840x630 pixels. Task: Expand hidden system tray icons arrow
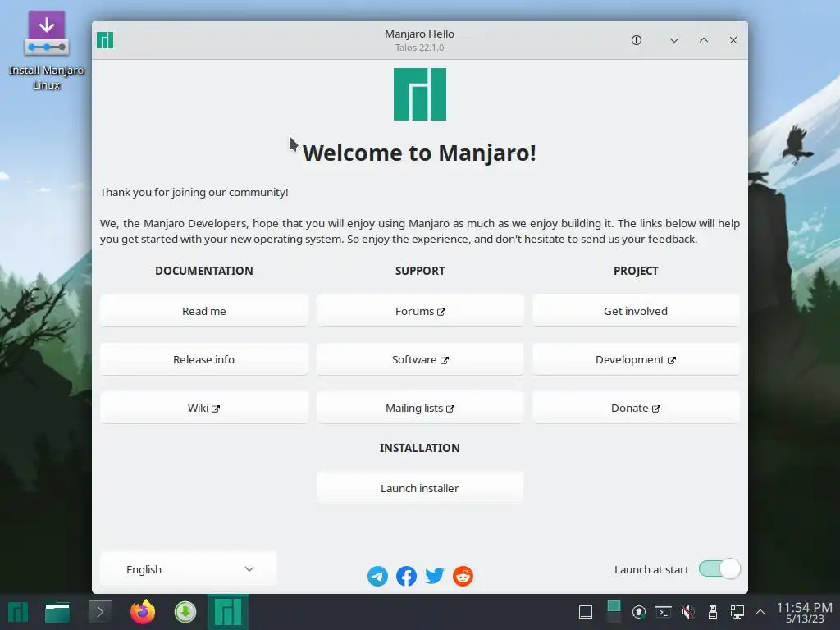[x=760, y=612]
